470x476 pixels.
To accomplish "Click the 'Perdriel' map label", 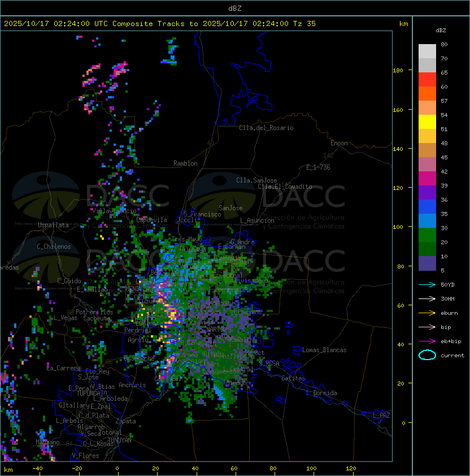I will [x=138, y=330].
